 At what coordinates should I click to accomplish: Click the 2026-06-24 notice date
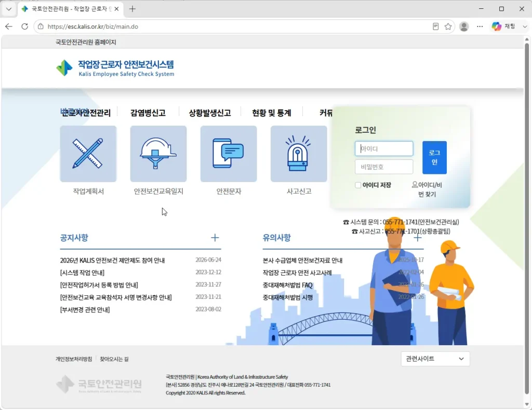[208, 260]
